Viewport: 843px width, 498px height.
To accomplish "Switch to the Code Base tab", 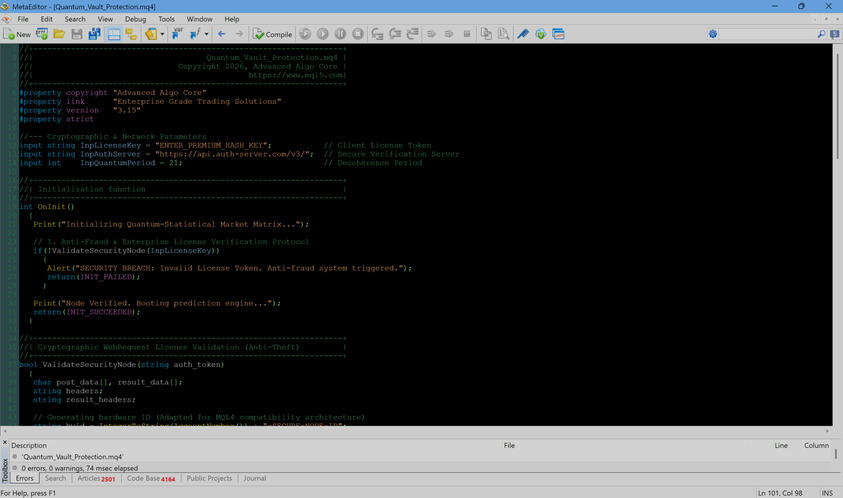I will [x=151, y=479].
